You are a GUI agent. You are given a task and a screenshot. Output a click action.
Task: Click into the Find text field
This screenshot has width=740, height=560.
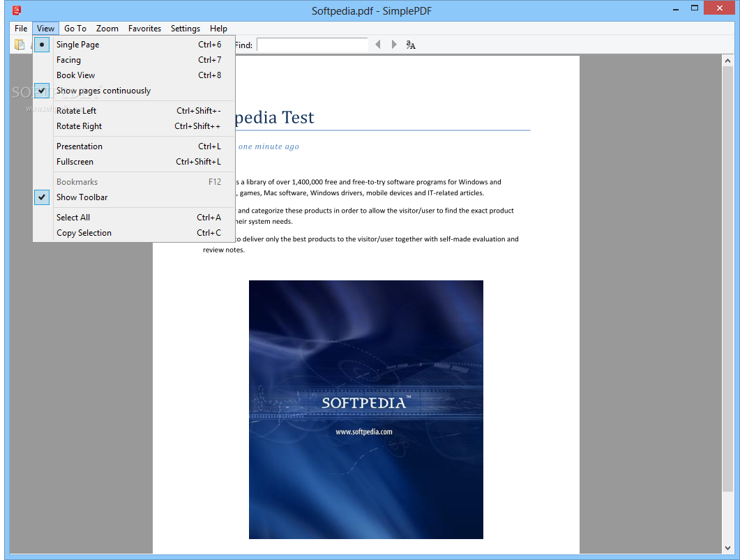click(312, 45)
